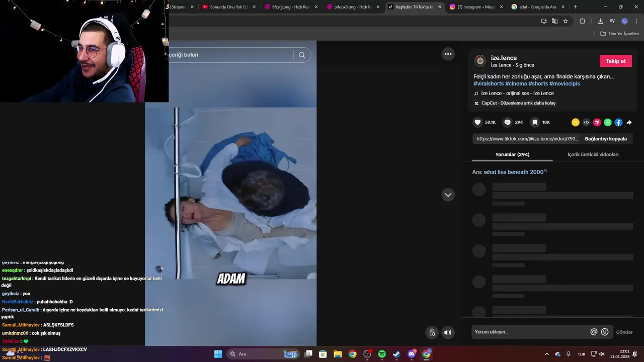Image resolution: width=644 pixels, height=362 pixels.
Task: Like the TikTok video with heart icon
Action: point(477,122)
